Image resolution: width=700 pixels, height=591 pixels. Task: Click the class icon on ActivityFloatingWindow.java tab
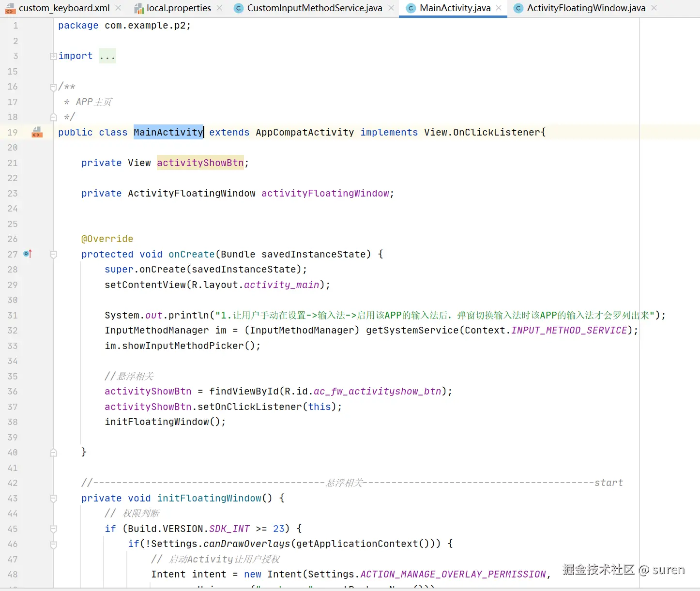[518, 8]
